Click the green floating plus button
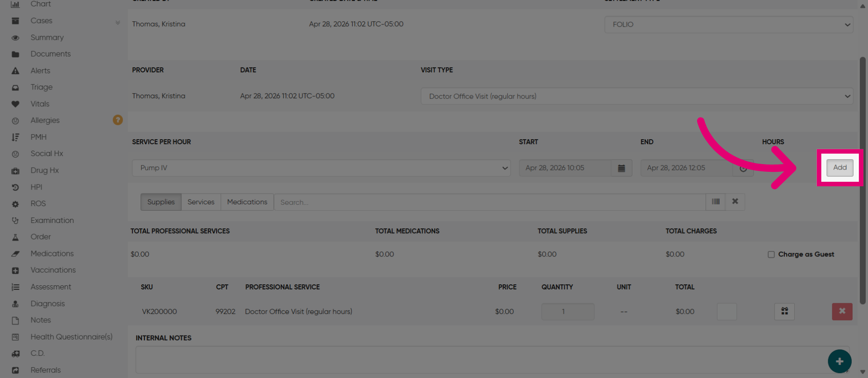Viewport: 868px width, 378px height. (840, 361)
